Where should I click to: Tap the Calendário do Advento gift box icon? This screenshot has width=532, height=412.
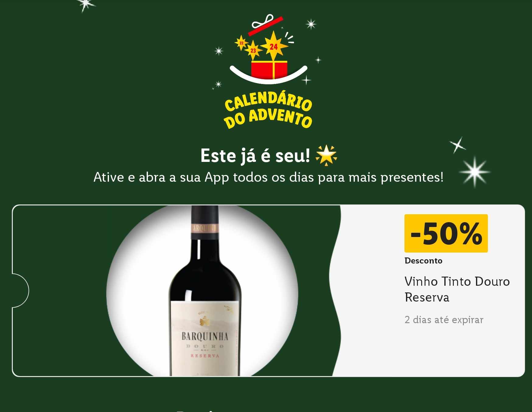(269, 70)
